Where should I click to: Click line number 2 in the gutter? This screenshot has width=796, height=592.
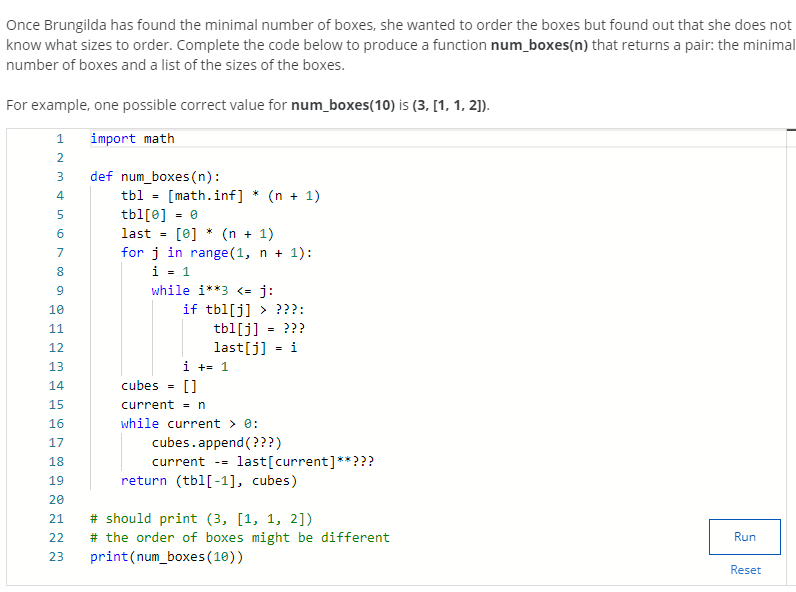click(x=60, y=158)
